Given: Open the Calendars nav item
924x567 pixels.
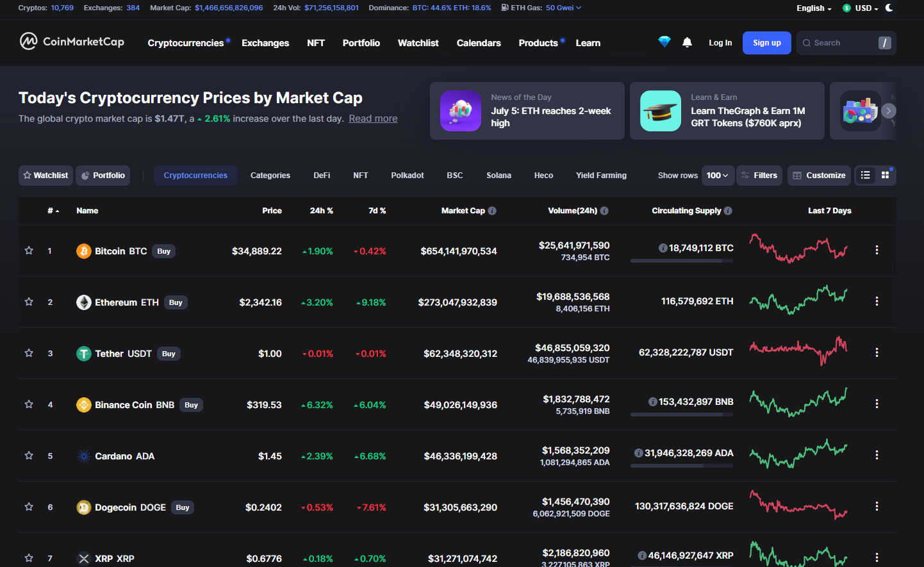Looking at the screenshot, I should (x=479, y=43).
